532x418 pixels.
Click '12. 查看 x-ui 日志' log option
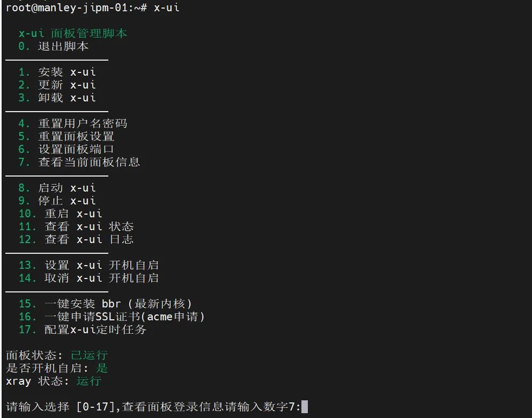click(x=76, y=239)
